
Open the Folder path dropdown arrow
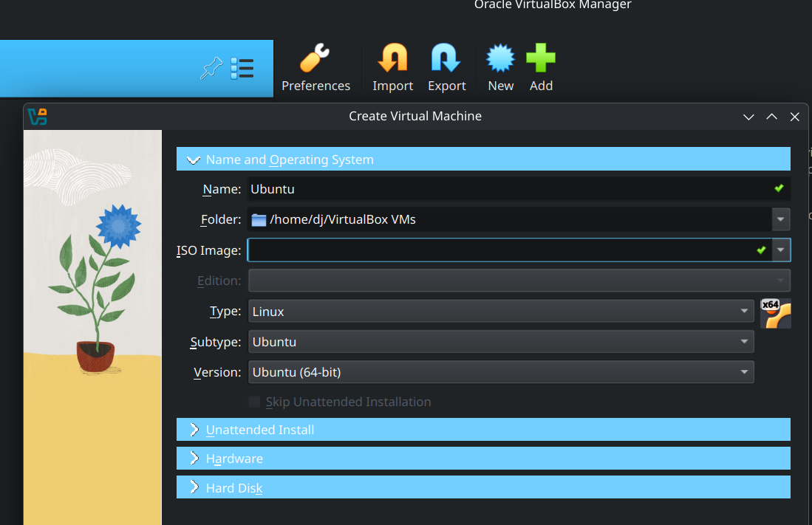pyautogui.click(x=781, y=219)
